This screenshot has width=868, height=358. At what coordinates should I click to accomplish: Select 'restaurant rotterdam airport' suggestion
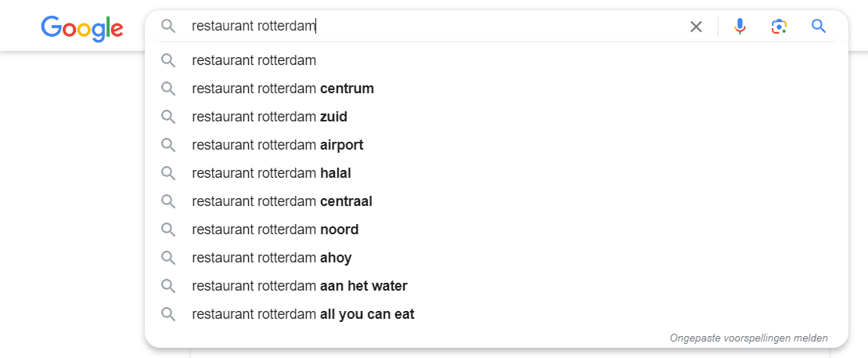277,145
